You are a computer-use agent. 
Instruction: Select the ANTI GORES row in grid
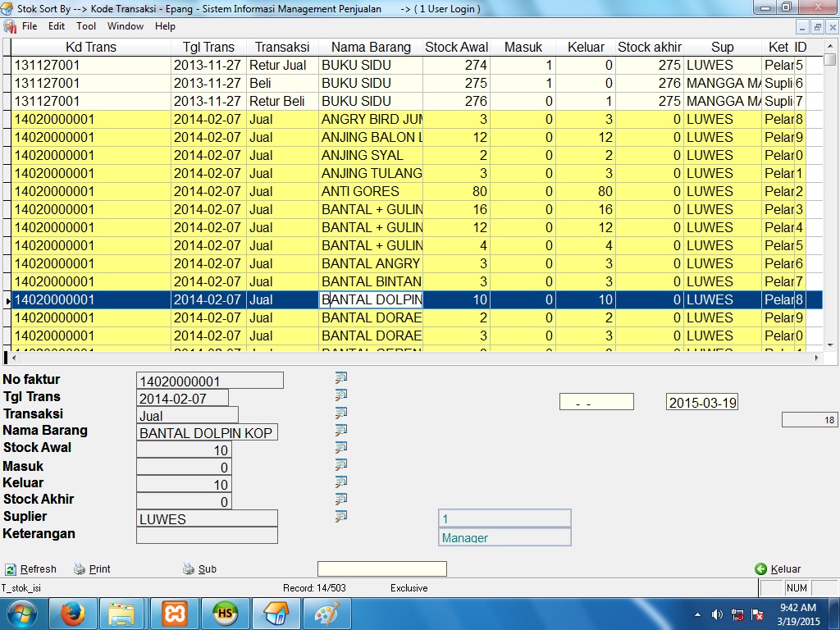click(369, 191)
